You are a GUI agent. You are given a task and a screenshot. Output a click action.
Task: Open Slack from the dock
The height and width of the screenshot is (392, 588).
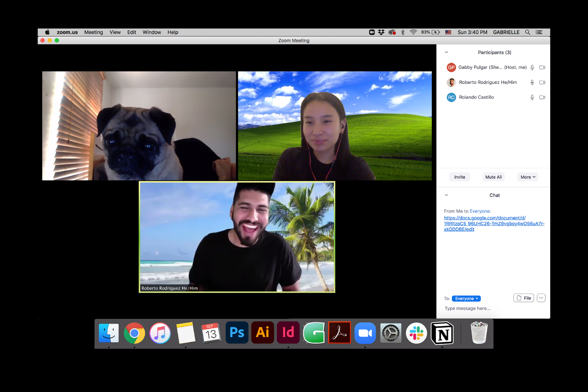[416, 333]
